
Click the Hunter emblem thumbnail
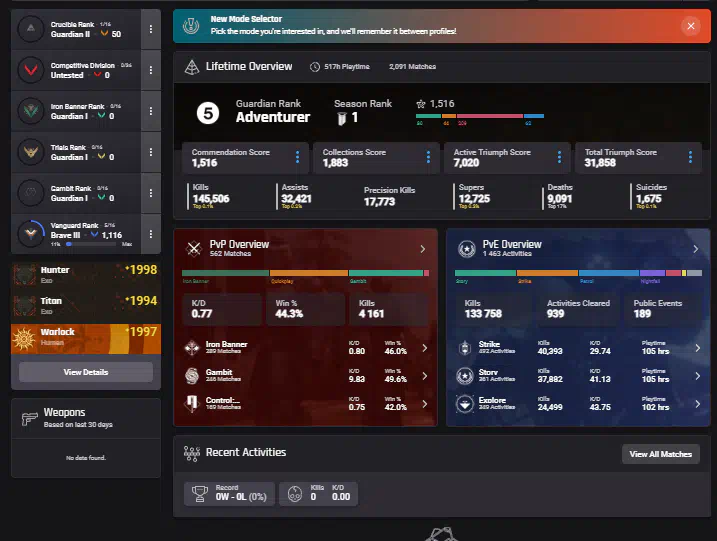pyautogui.click(x=24, y=274)
